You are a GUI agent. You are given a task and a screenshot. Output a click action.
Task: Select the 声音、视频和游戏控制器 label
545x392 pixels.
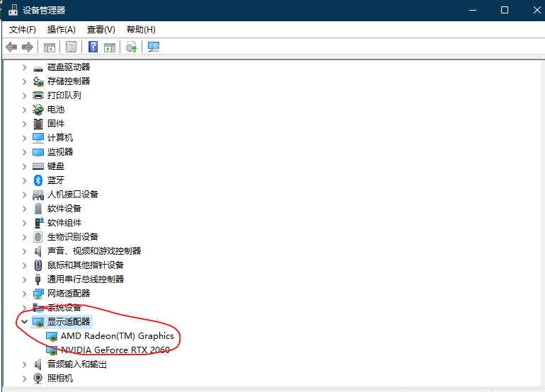94,251
